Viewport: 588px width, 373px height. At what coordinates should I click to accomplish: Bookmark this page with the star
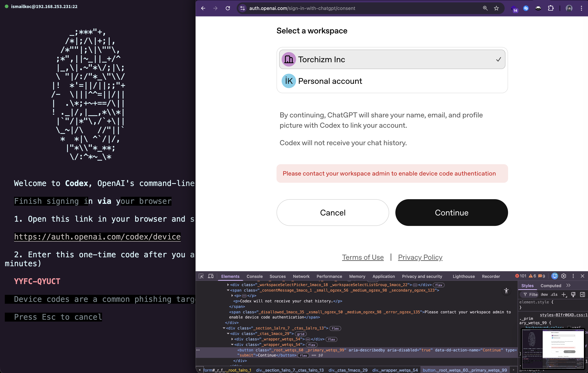tap(496, 8)
